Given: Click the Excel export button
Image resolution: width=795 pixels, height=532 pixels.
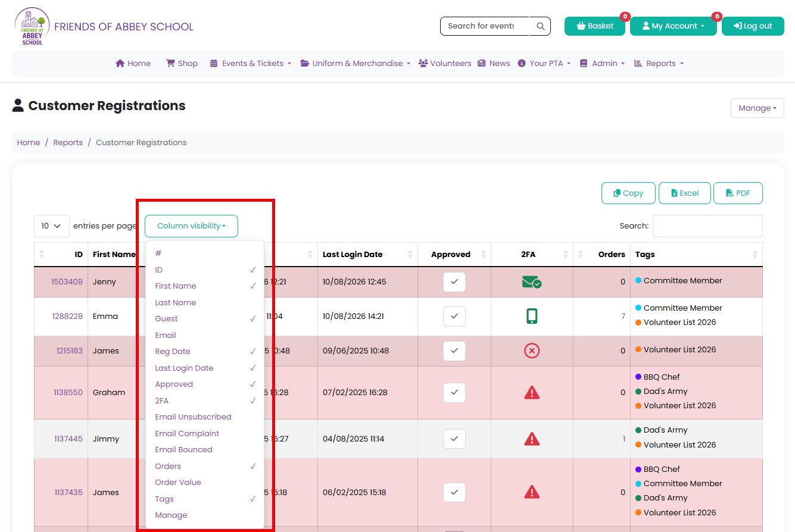Looking at the screenshot, I should tap(684, 193).
